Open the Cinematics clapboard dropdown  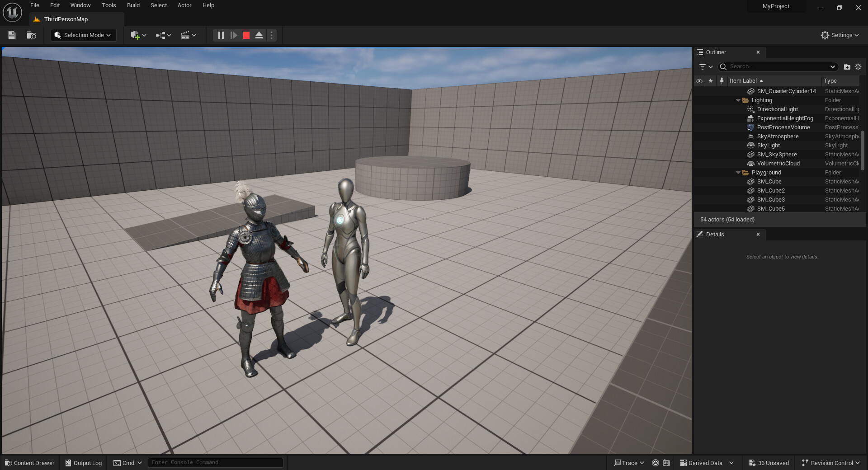(188, 35)
